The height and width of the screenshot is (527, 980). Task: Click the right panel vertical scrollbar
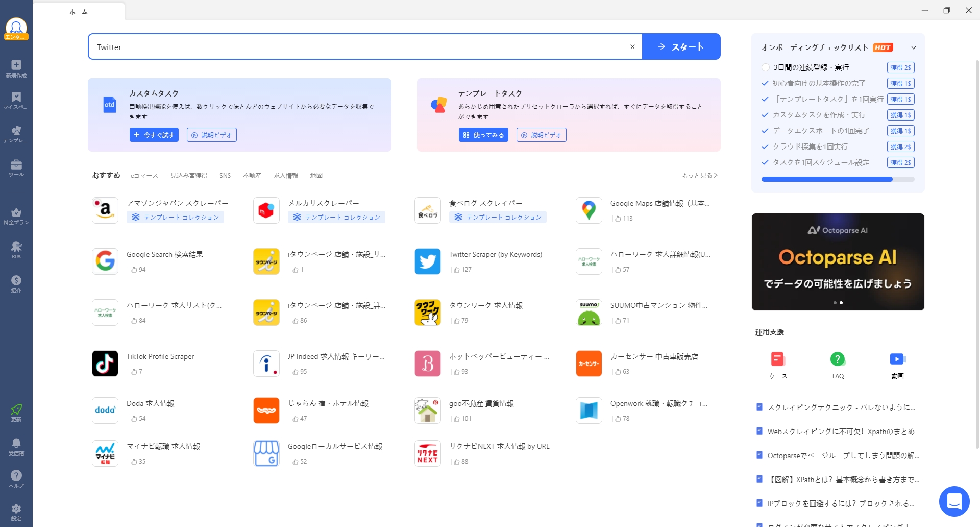pos(977,255)
